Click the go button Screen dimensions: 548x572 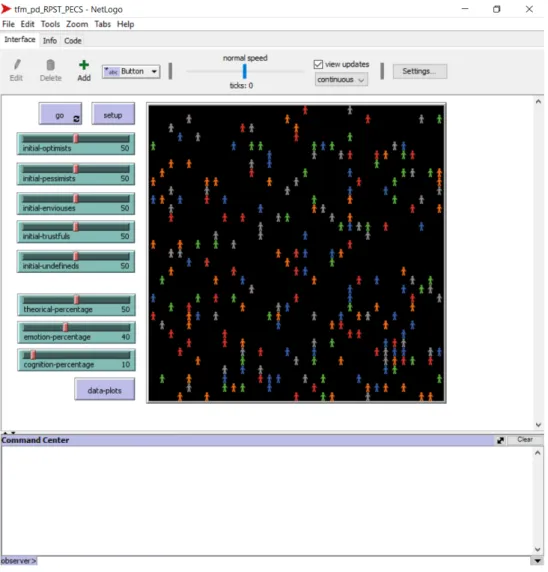tap(60, 114)
